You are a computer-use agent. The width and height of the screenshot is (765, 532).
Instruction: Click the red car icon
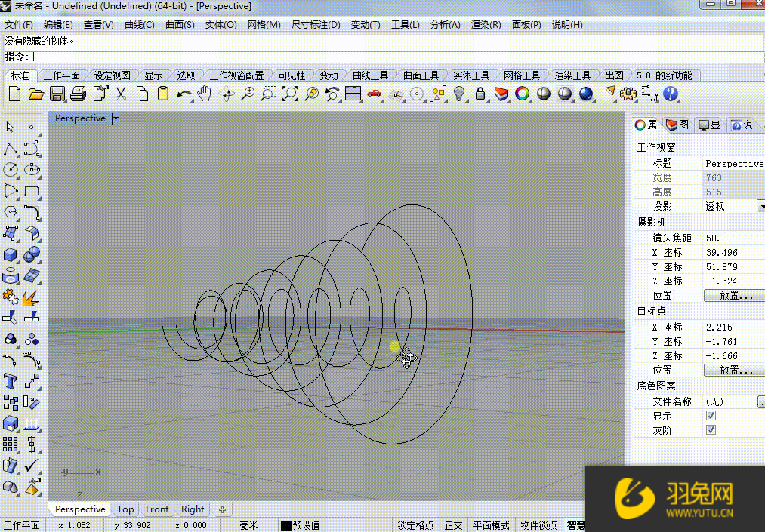(375, 94)
